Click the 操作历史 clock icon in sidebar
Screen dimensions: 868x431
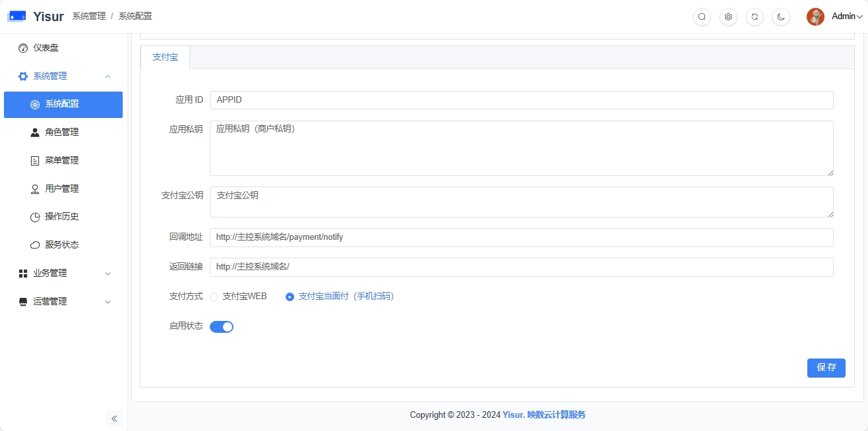pyautogui.click(x=34, y=216)
